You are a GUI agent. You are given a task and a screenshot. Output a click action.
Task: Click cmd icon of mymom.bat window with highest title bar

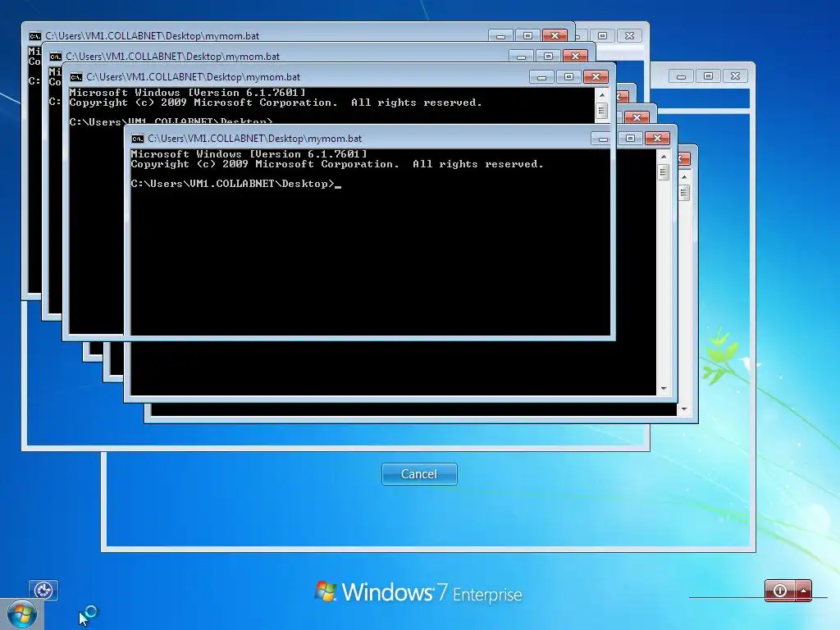34,36
